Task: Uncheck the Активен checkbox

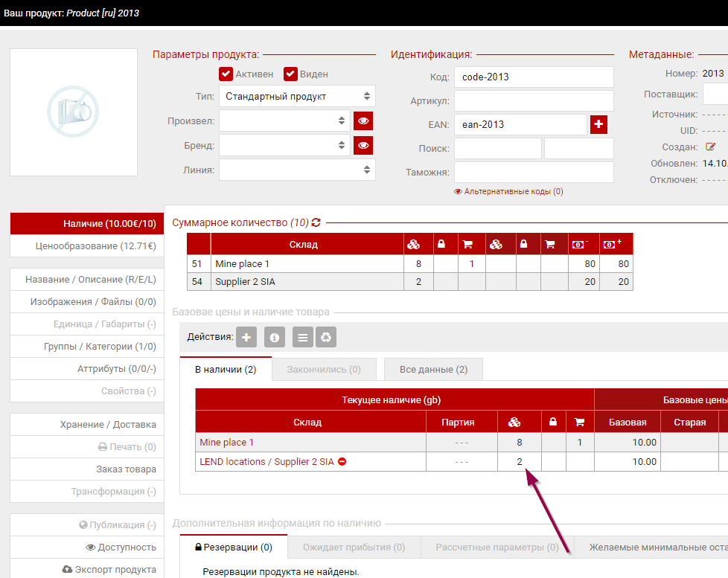Action: pos(226,74)
